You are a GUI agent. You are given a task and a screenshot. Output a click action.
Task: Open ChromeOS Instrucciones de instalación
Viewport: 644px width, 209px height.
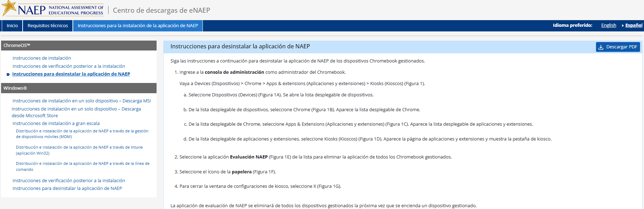pos(42,58)
